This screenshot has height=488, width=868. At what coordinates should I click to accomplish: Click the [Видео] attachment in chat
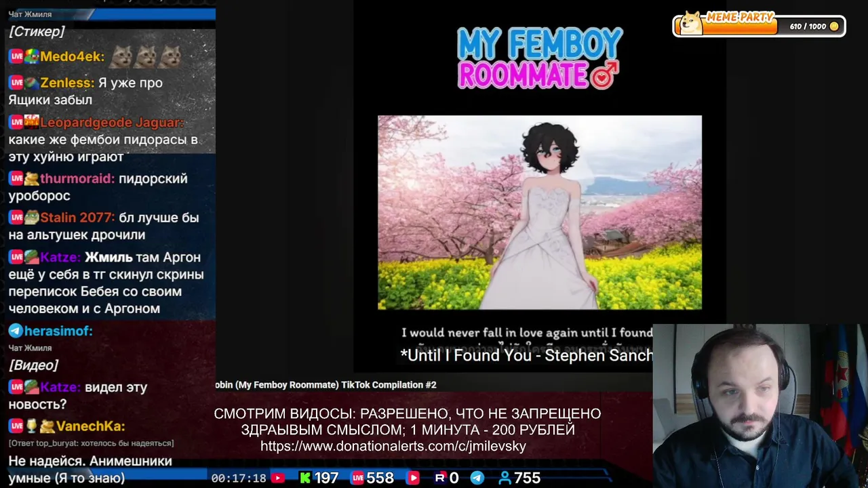point(33,365)
